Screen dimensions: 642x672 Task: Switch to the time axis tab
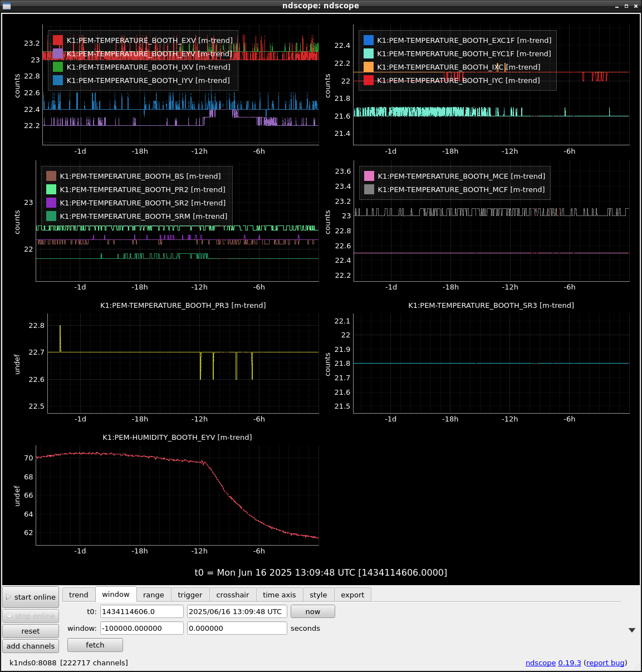pyautogui.click(x=280, y=595)
